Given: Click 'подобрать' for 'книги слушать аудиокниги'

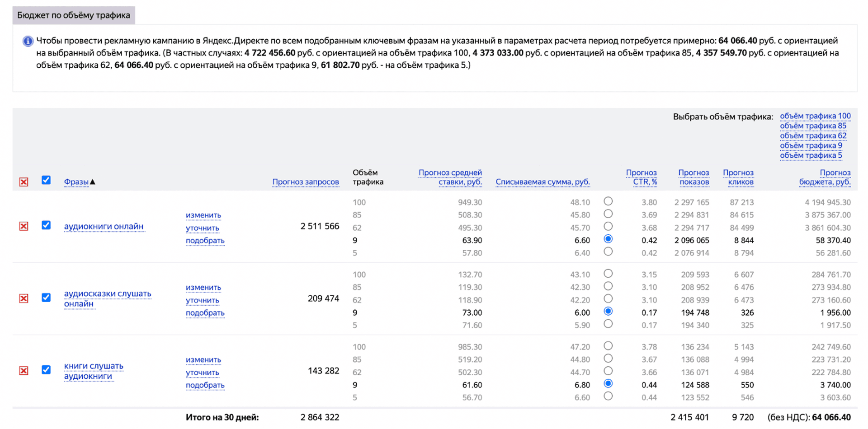Looking at the screenshot, I should (x=205, y=385).
